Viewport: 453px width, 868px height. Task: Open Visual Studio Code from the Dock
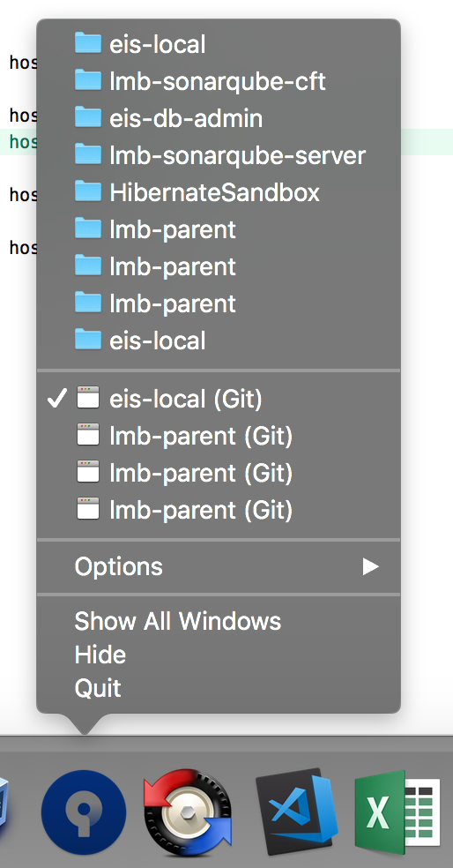pyautogui.click(x=296, y=812)
